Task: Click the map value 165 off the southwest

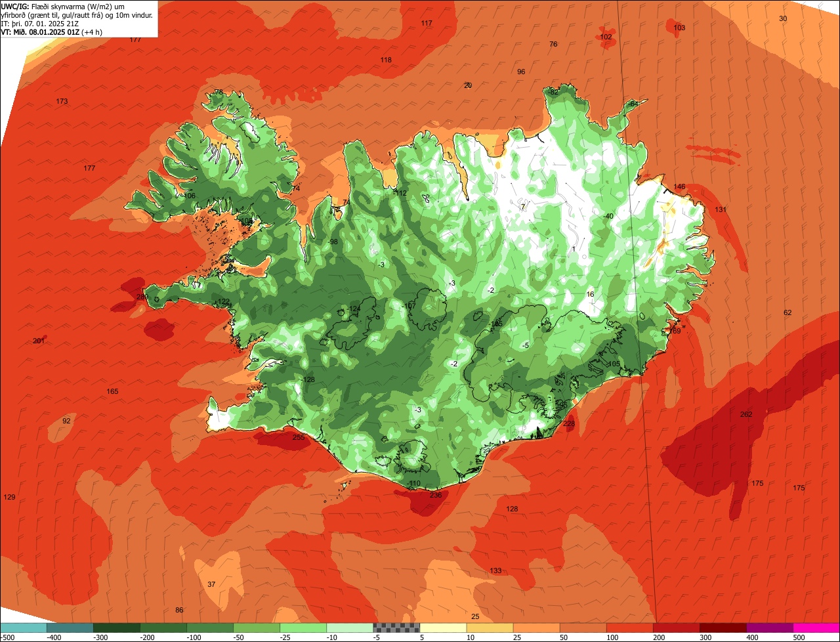Action: tap(113, 392)
